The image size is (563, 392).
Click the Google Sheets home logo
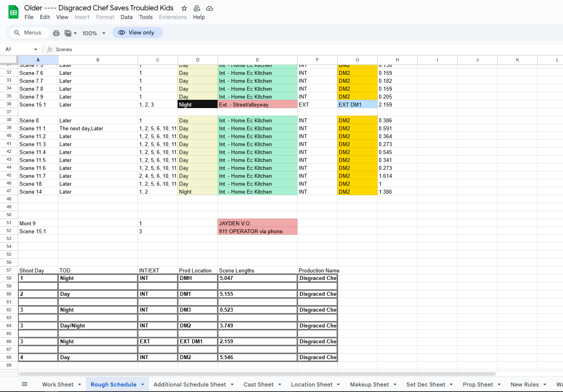point(13,12)
